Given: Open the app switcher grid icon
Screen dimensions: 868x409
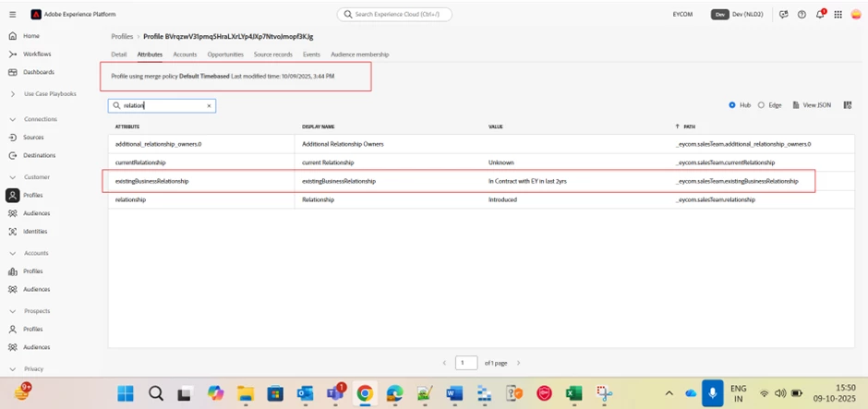Looking at the screenshot, I should pyautogui.click(x=838, y=15).
